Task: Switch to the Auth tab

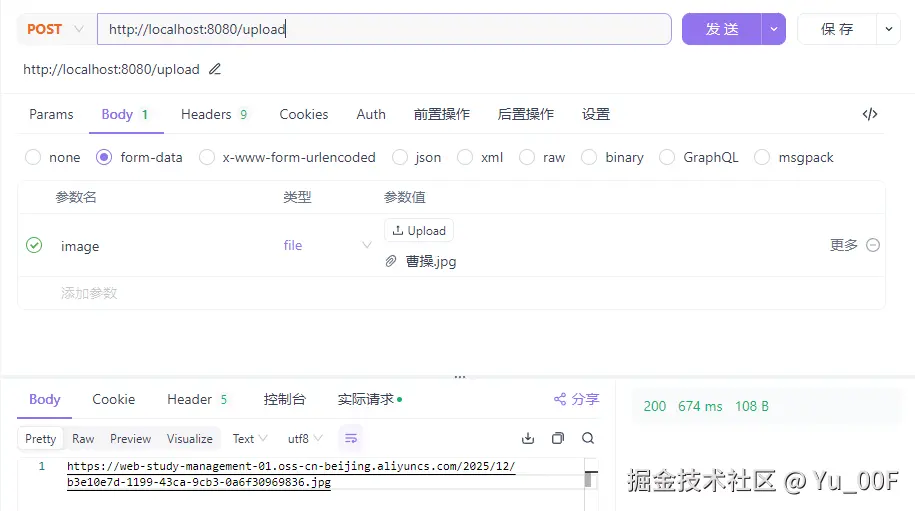Action: point(371,114)
